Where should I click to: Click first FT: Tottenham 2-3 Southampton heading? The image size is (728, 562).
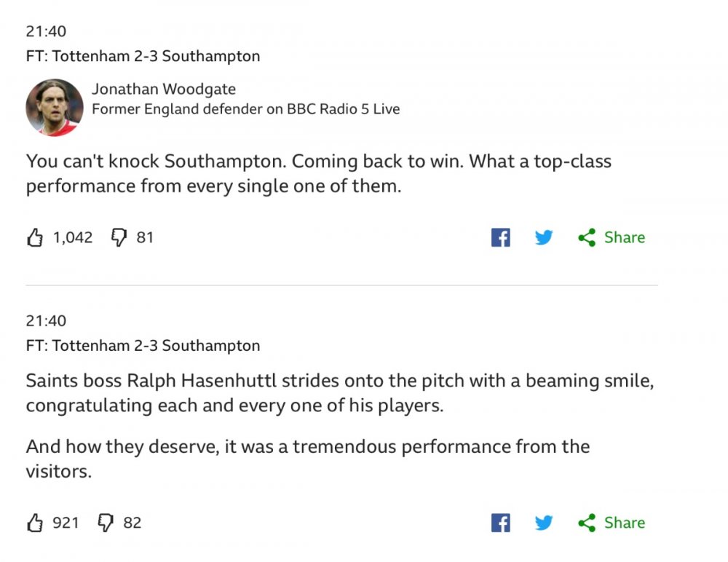(143, 56)
